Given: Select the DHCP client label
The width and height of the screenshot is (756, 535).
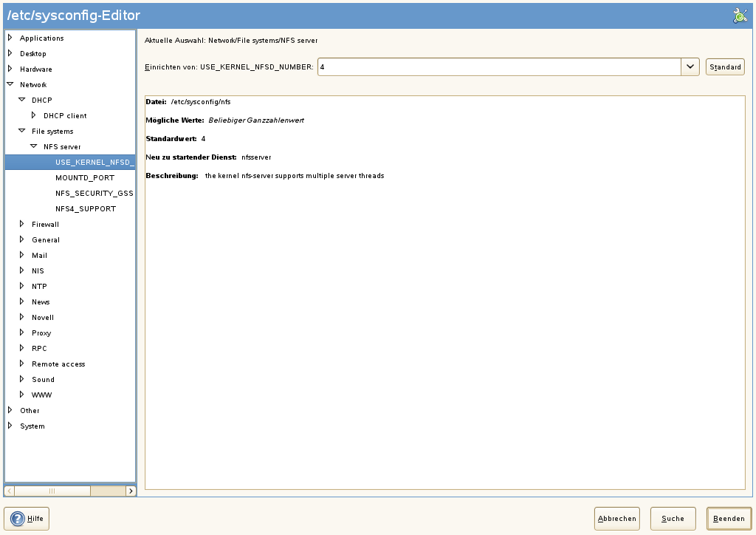Looking at the screenshot, I should 65,116.
